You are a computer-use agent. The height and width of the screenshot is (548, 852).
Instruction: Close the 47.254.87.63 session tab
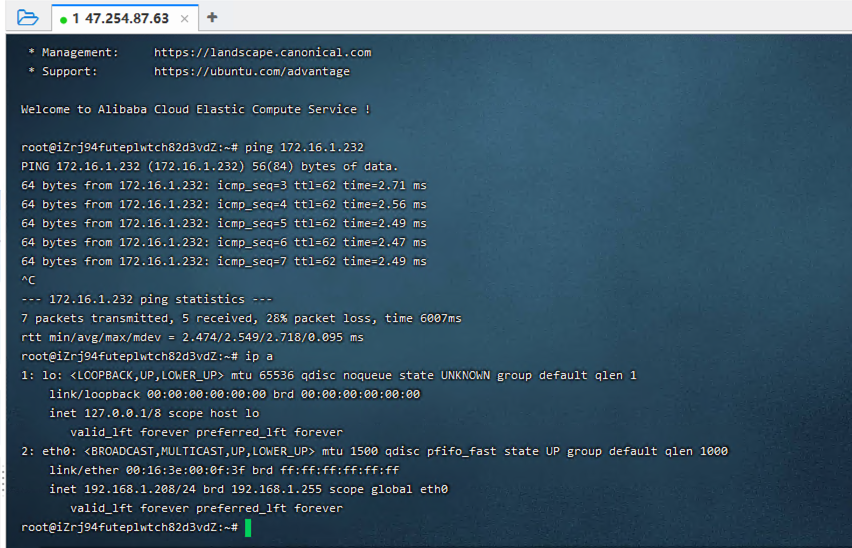[184, 19]
